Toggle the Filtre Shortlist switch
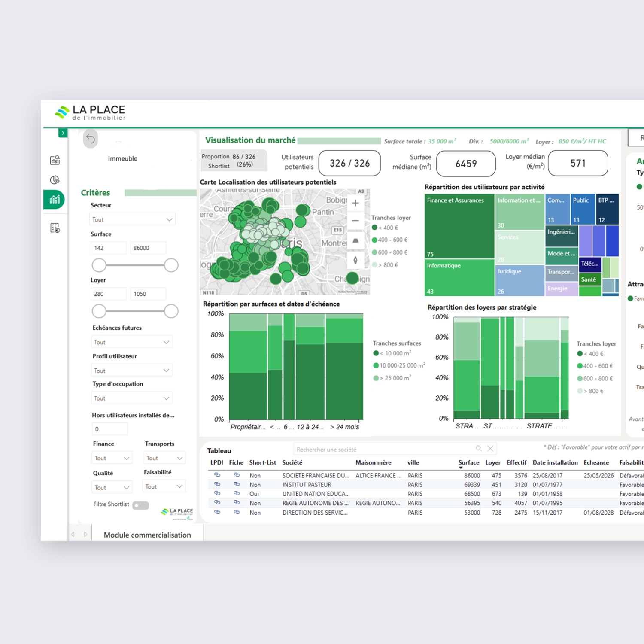This screenshot has width=644, height=644. tap(140, 505)
